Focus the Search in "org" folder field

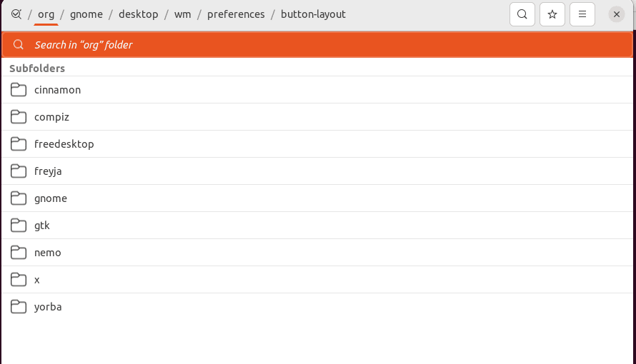point(317,44)
